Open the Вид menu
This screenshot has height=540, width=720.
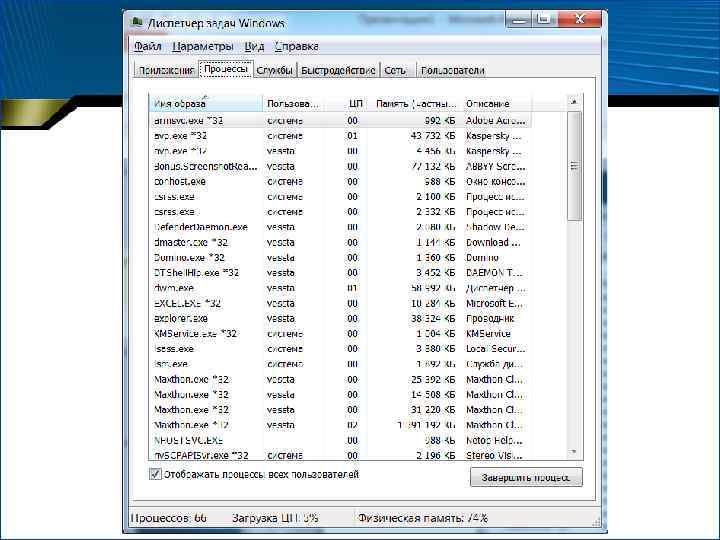tap(254, 46)
